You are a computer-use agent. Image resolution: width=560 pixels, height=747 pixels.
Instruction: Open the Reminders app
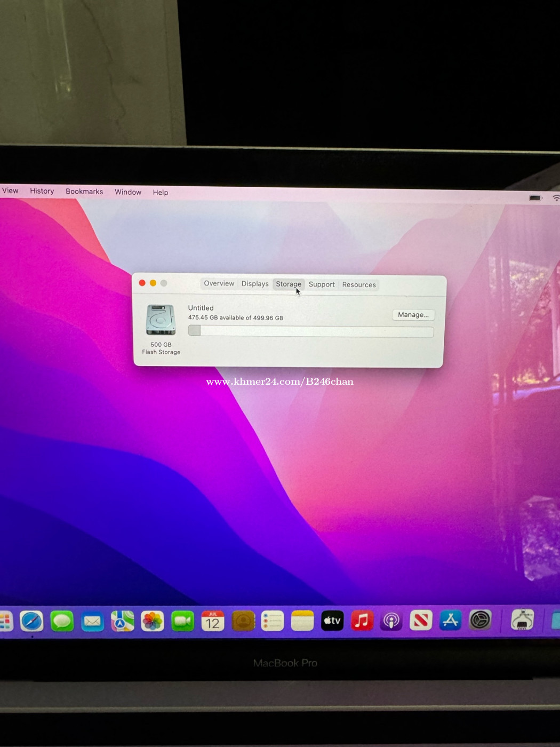tap(273, 621)
